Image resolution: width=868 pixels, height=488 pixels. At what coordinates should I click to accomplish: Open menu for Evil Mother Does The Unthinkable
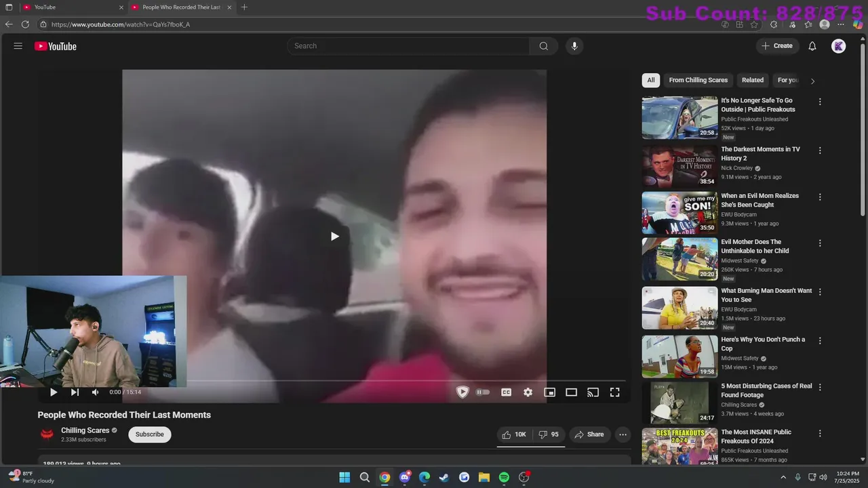coord(820,243)
